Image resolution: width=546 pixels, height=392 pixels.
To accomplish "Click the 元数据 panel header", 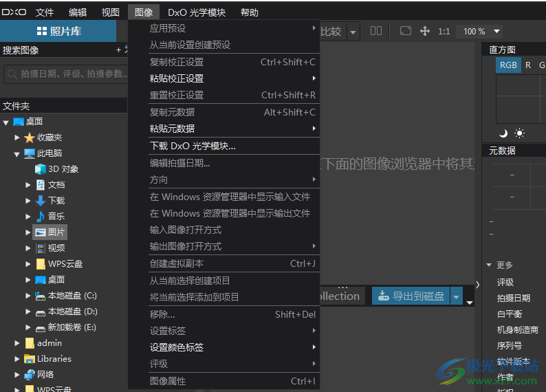I will 514,151.
